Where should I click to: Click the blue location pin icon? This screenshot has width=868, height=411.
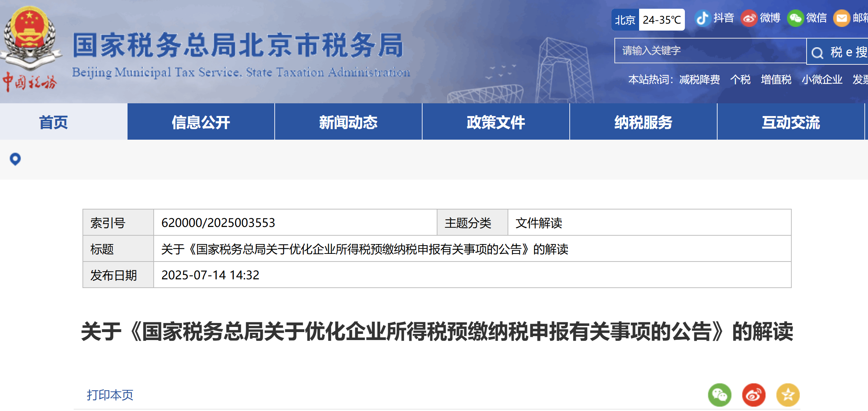click(x=15, y=159)
